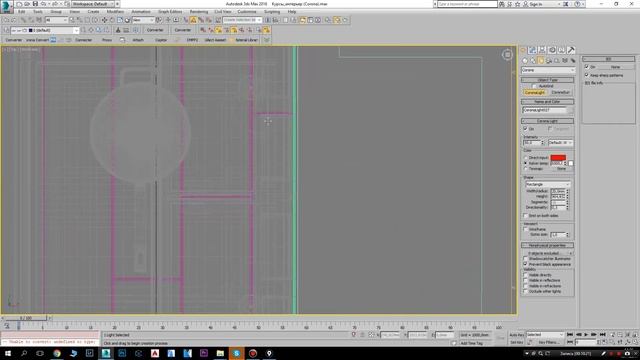Open the viewport ViewCube icon
Image resolution: width=640 pixels, height=360 pixels.
coord(507,54)
